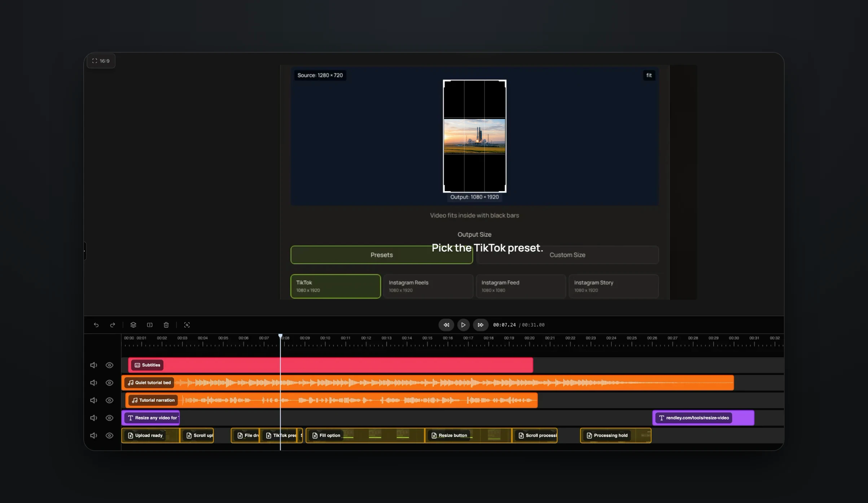Open the layers stack icon
868x503 pixels.
pyautogui.click(x=133, y=325)
